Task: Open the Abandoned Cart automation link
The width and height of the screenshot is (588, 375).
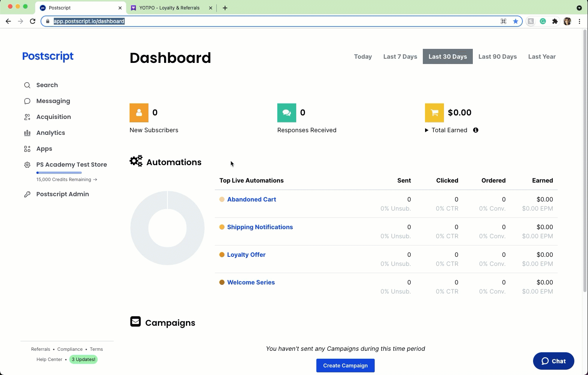Action: point(252,199)
